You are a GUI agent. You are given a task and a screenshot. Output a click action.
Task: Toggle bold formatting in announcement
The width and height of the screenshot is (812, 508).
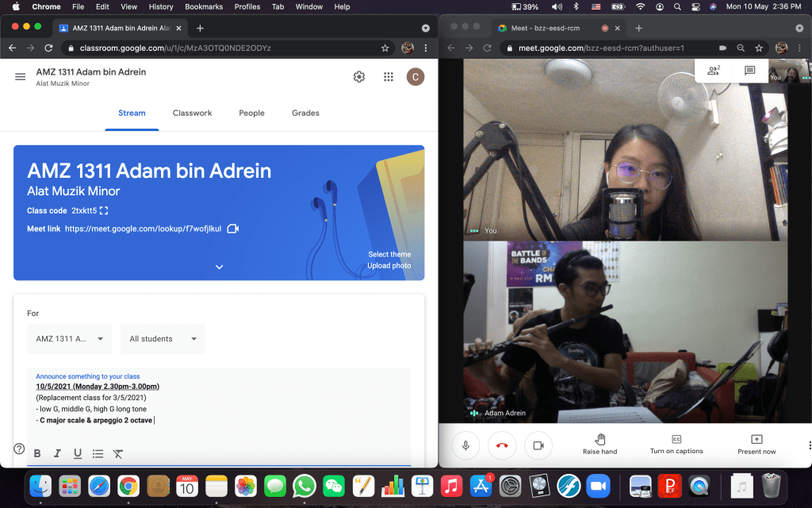point(37,453)
